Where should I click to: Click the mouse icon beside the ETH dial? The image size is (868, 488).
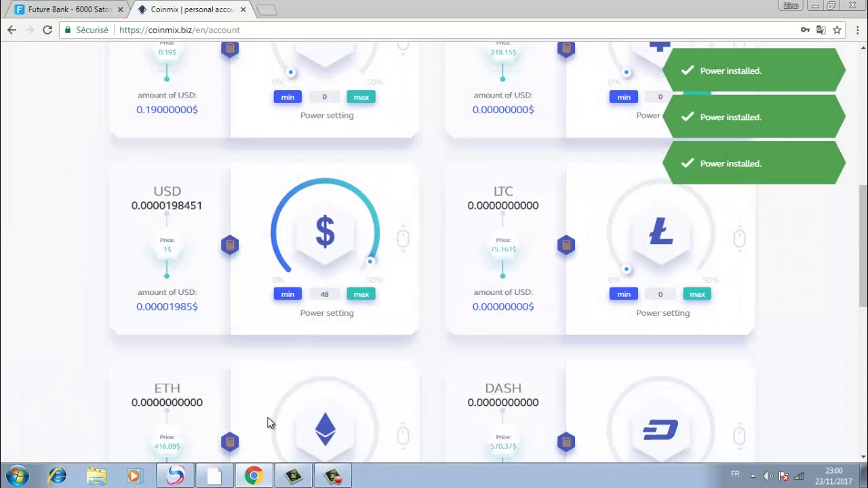tap(403, 435)
